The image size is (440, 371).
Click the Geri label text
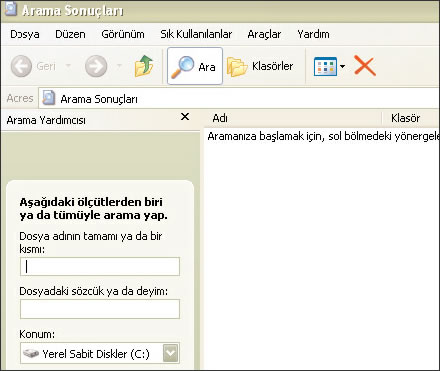click(x=46, y=66)
